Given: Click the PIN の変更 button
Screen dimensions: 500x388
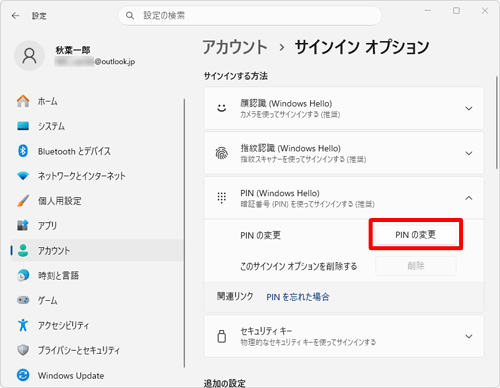Looking at the screenshot, I should [416, 235].
